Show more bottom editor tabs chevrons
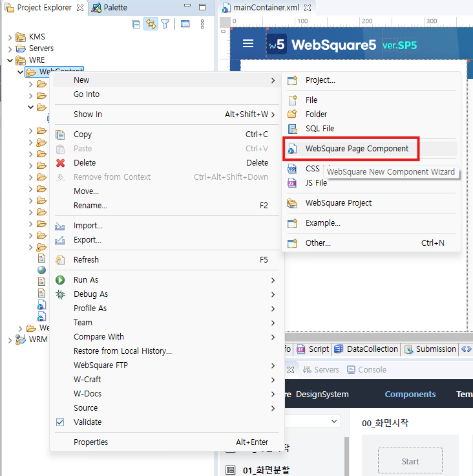473x476 pixels. point(467,349)
